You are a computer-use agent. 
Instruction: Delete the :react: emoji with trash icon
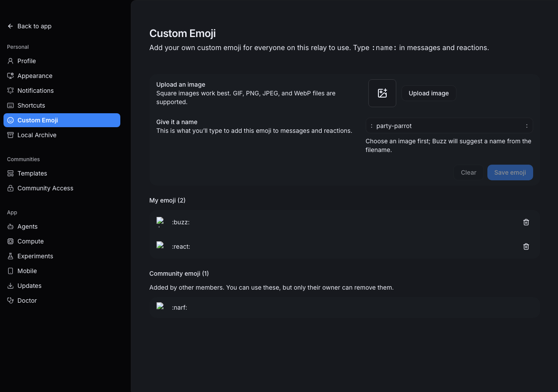pyautogui.click(x=526, y=247)
